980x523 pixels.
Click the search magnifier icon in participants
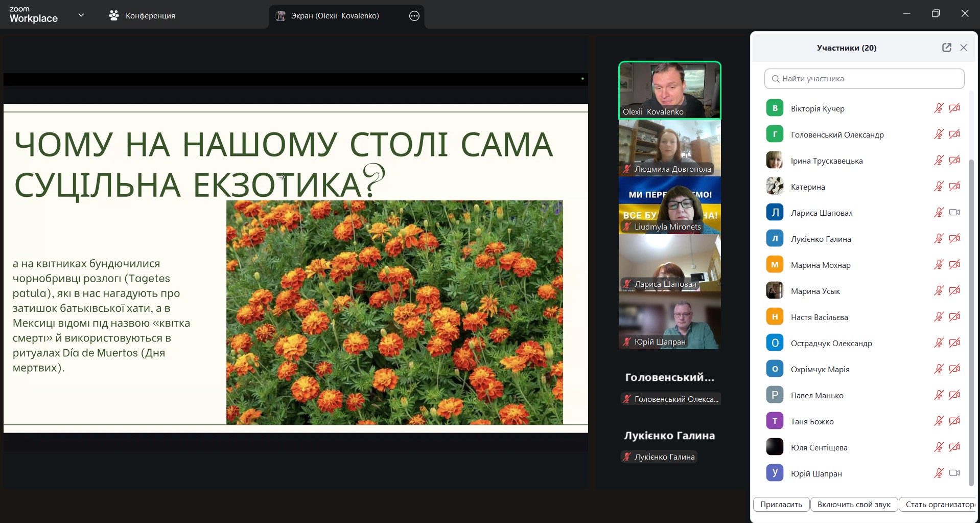point(775,79)
